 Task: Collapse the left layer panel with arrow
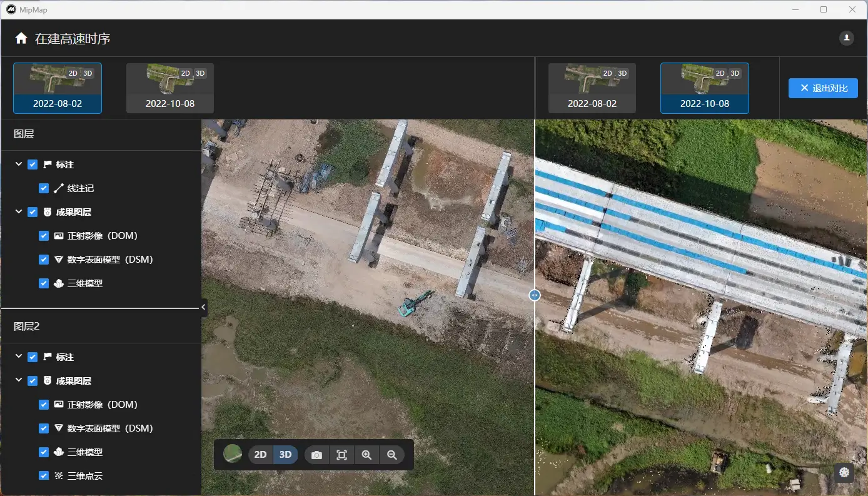tap(204, 306)
